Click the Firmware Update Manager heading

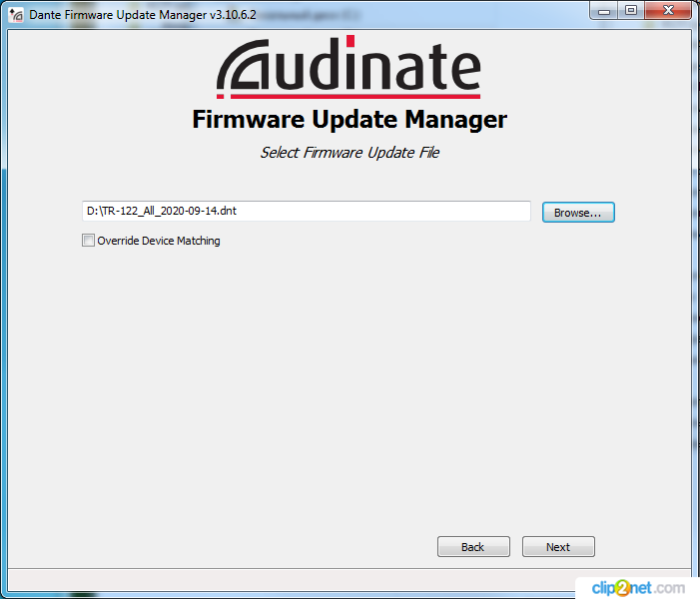(350, 120)
